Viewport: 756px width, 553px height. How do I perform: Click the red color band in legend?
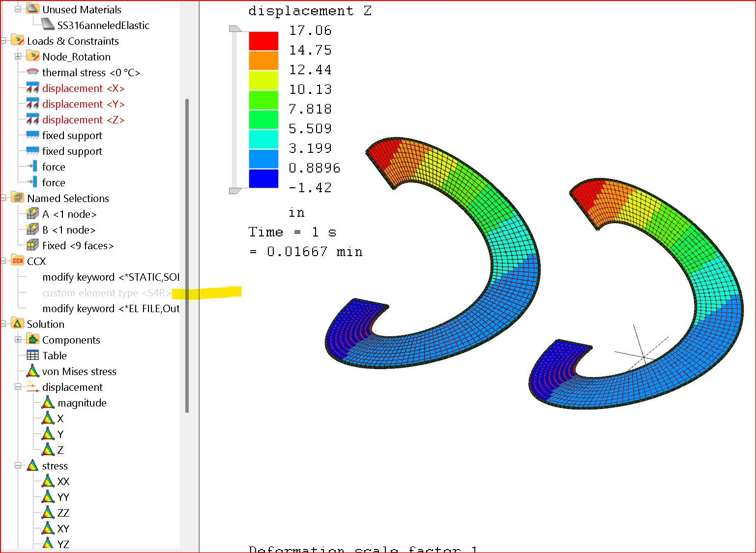(x=263, y=41)
